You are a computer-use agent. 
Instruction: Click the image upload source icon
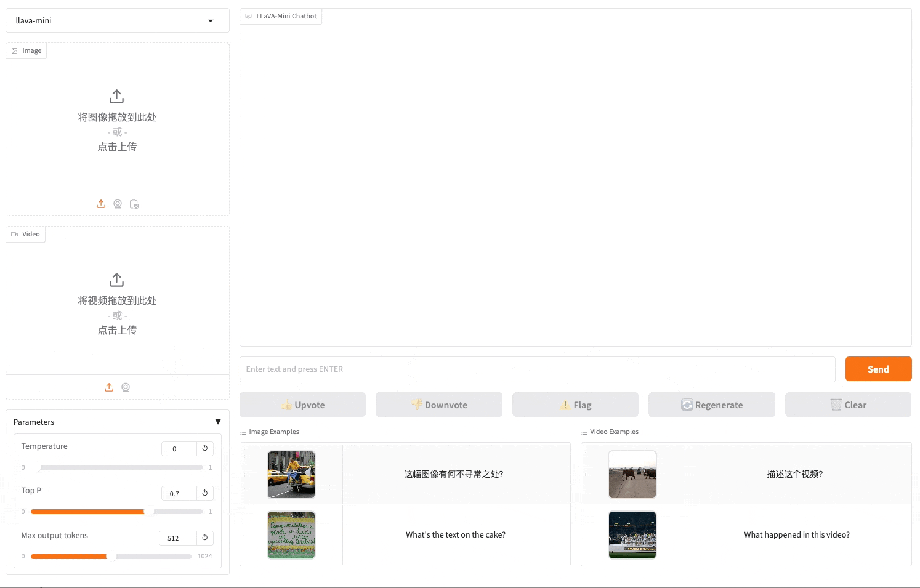101,204
